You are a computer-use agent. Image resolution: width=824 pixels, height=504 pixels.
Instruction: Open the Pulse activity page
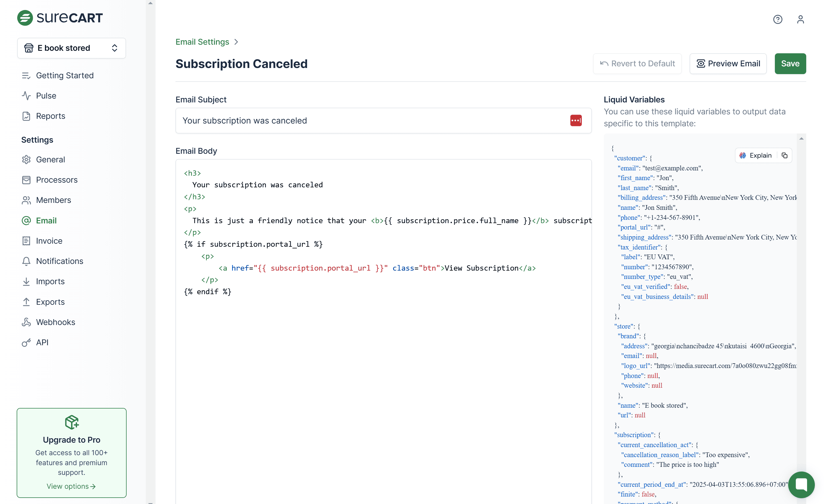(x=46, y=95)
